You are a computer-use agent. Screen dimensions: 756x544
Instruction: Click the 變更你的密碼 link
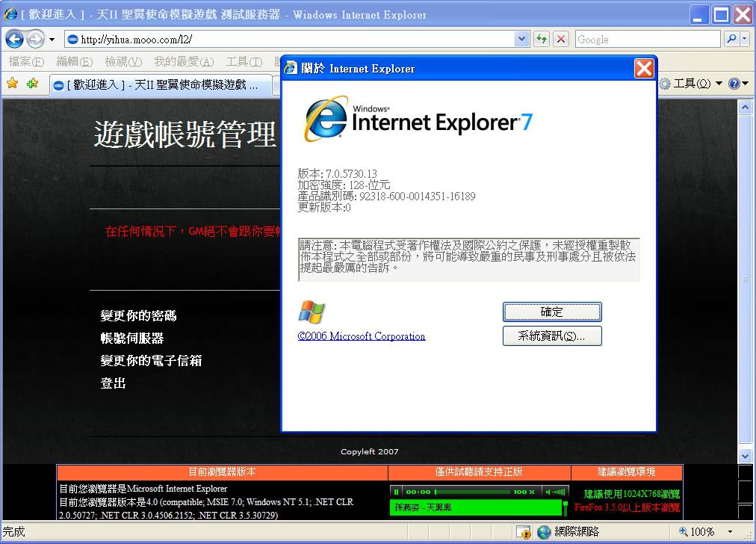[x=138, y=316]
